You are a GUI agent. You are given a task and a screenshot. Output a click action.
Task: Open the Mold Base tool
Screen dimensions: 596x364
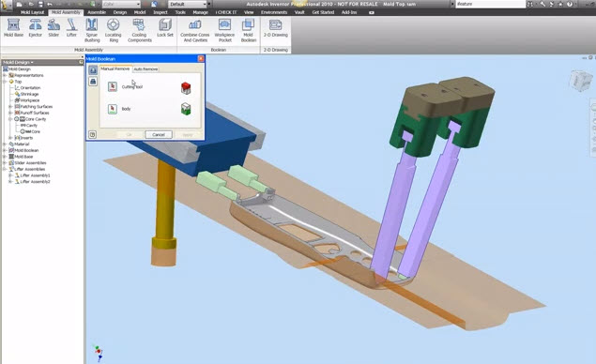[14, 28]
